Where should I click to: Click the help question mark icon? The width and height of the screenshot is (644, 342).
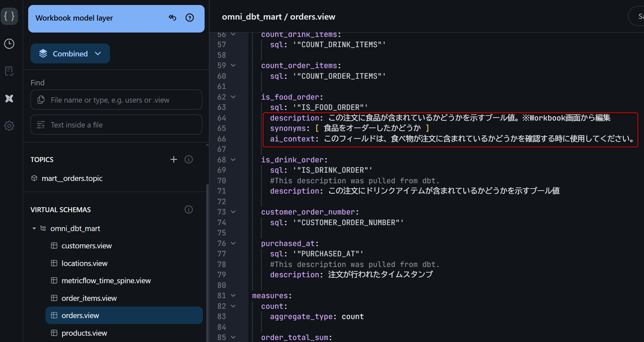point(190,18)
